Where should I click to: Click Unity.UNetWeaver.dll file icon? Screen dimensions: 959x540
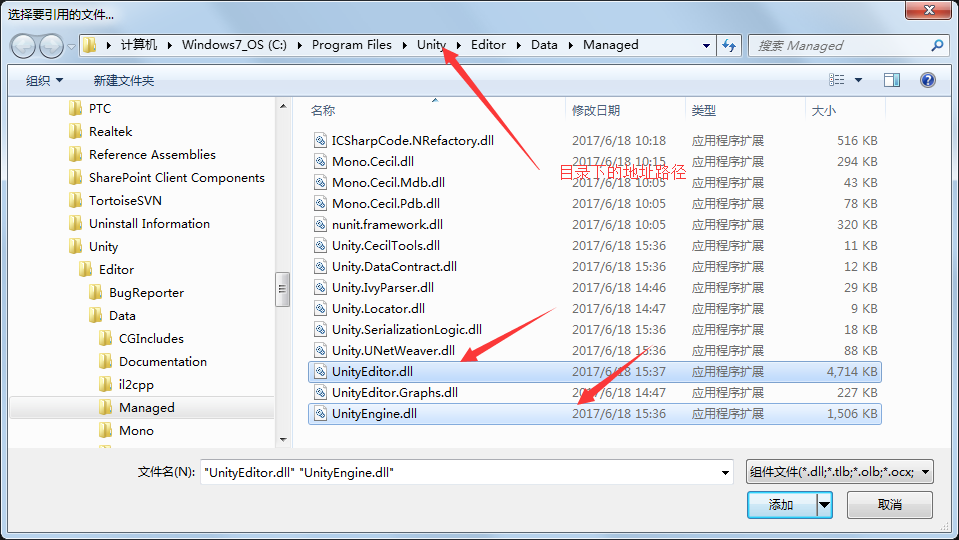click(320, 350)
